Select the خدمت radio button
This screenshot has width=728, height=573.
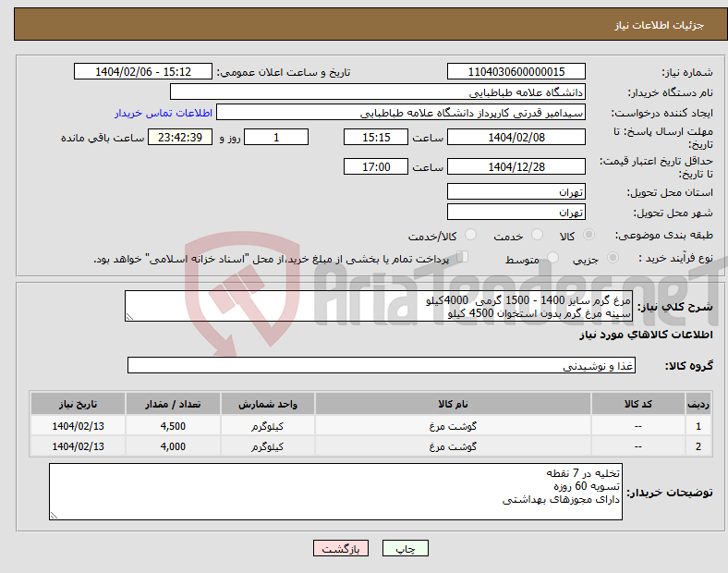pos(537,235)
